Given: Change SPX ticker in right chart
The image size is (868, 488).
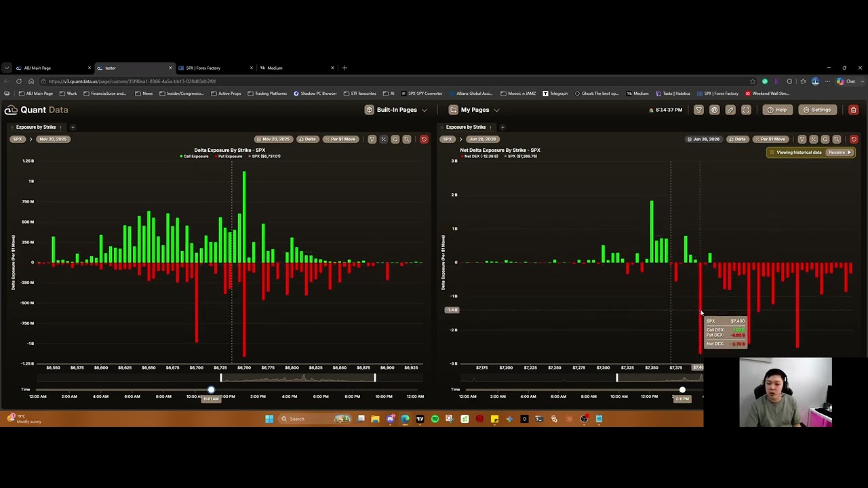Looking at the screenshot, I should click(x=448, y=139).
